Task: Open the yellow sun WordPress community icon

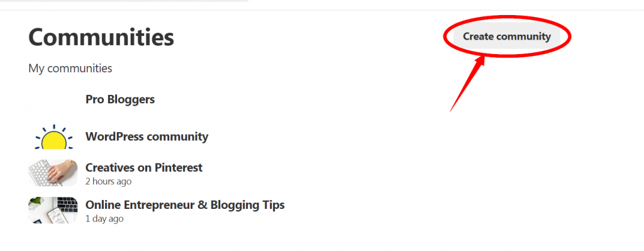Action: (53, 136)
